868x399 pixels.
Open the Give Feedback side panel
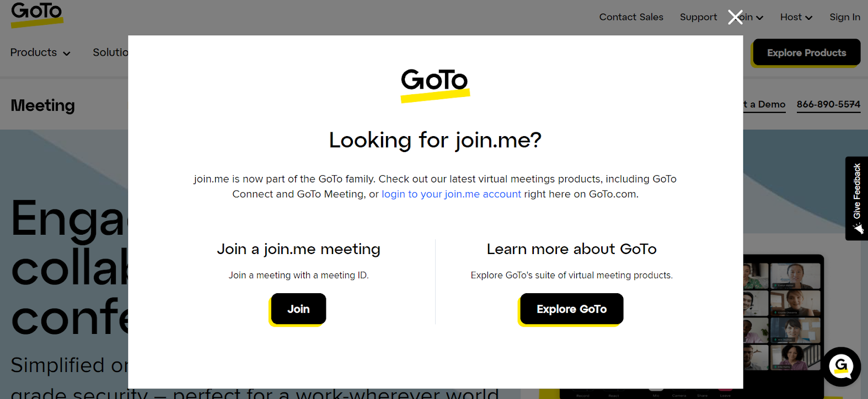(856, 193)
